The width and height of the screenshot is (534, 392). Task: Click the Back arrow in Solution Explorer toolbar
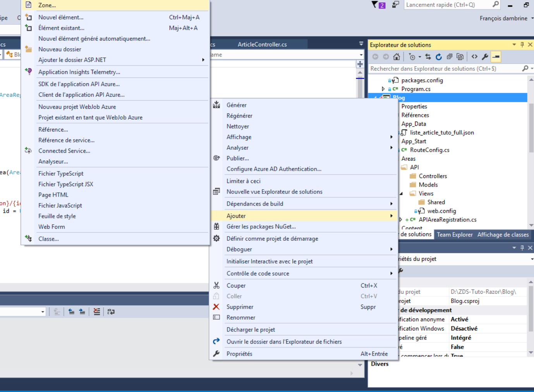tap(375, 57)
